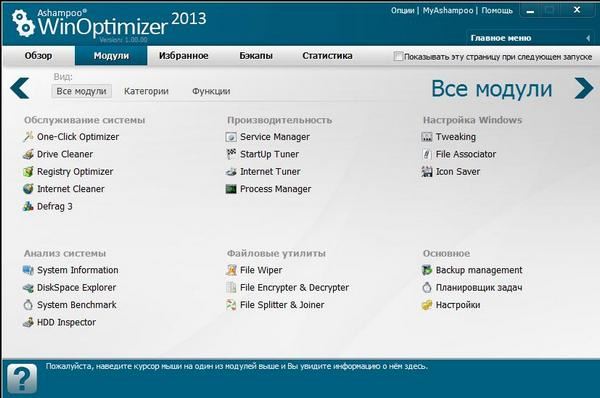The image size is (600, 398).
Task: Click the help question mark icon
Action: [22, 379]
